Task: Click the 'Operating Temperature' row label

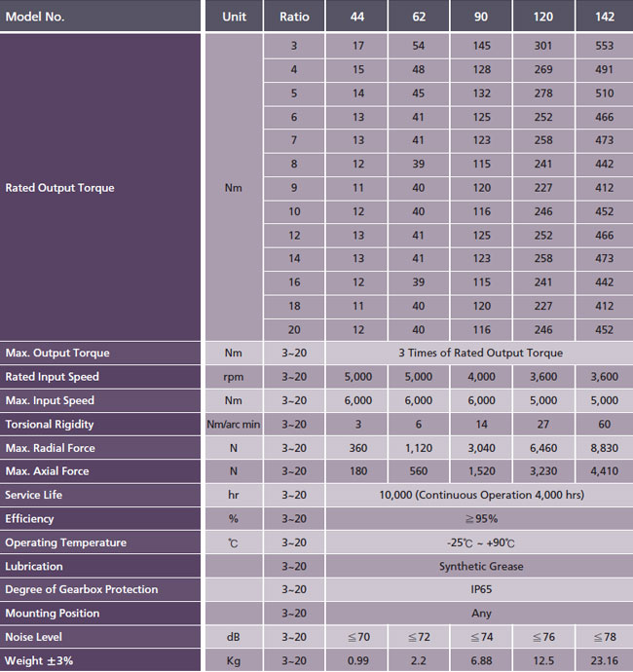Action: 100,542
